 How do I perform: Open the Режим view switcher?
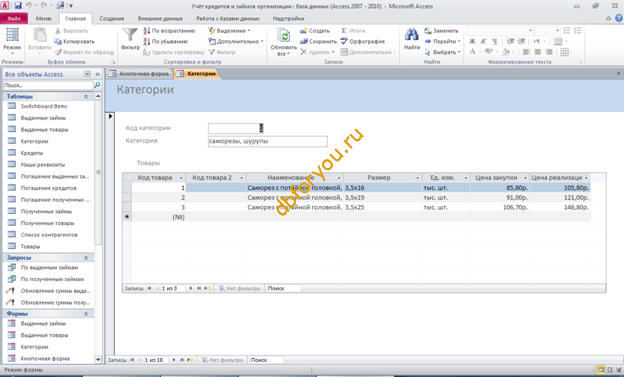(x=12, y=41)
